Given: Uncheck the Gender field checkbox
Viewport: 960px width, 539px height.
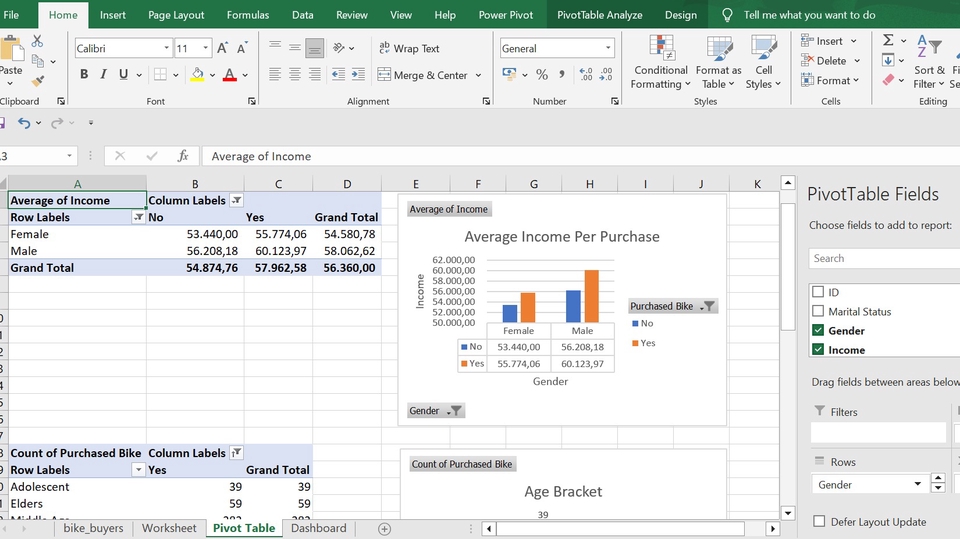Looking at the screenshot, I should tap(818, 330).
